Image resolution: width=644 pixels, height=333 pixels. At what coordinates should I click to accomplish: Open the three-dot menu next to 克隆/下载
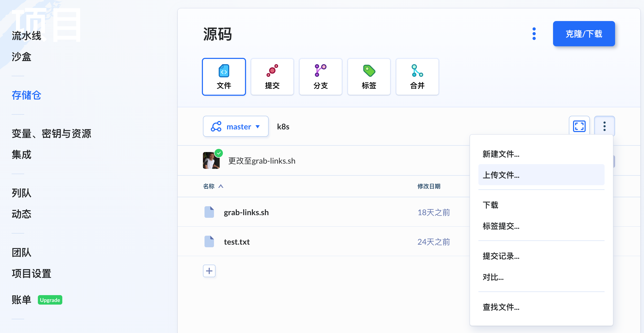[534, 34]
